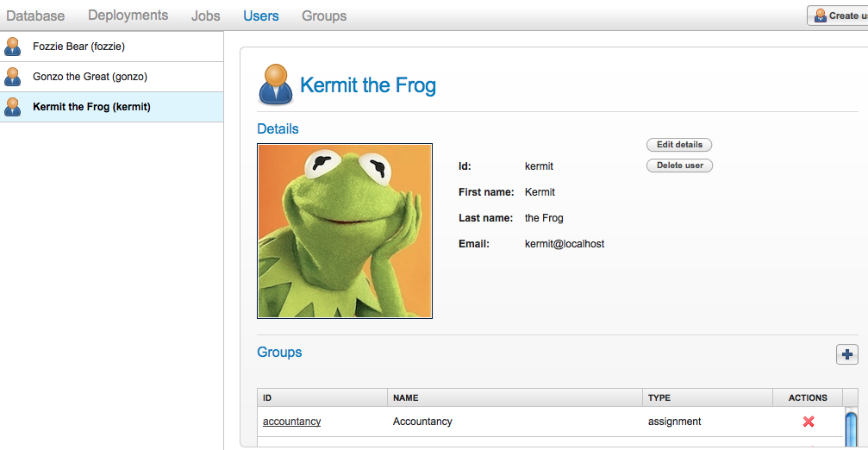Image resolution: width=868 pixels, height=450 pixels.
Task: Click Kermit's avatar icon in user list
Action: [x=13, y=107]
